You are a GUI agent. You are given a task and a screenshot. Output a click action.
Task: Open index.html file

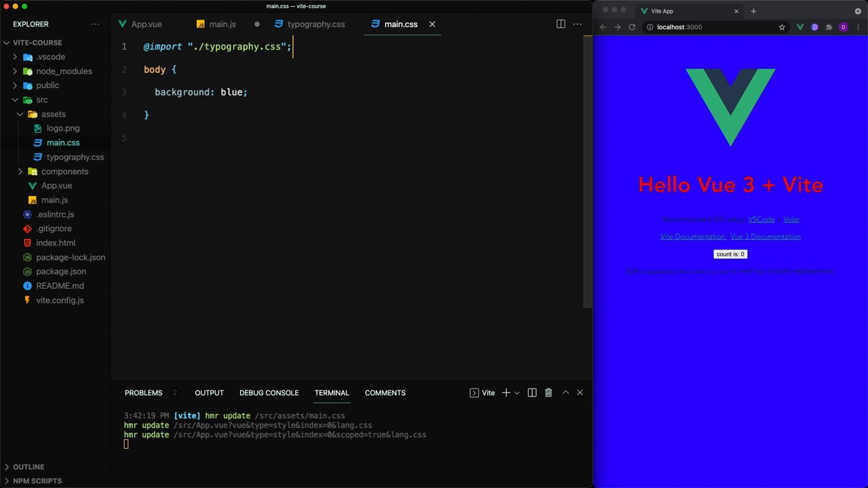coord(56,243)
